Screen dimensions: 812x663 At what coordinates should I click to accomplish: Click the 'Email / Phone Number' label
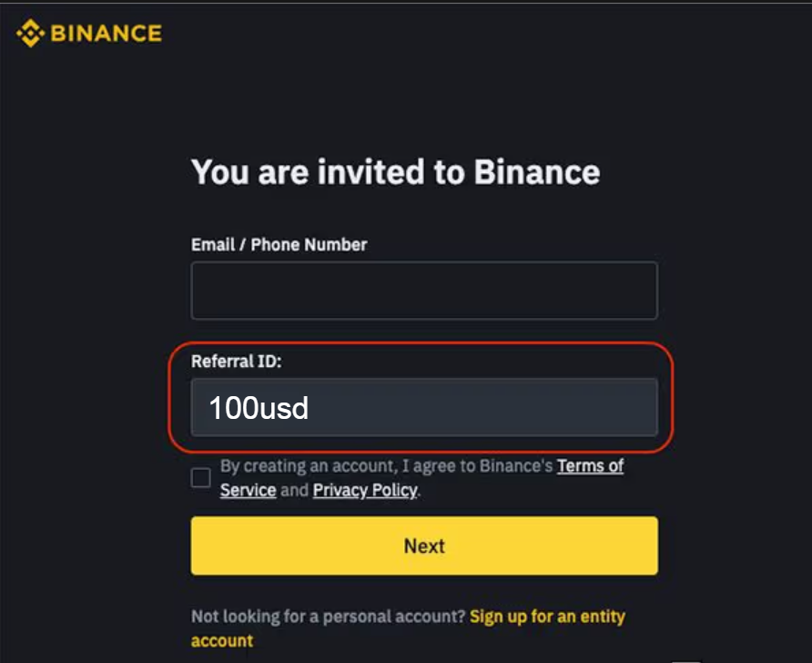click(279, 244)
